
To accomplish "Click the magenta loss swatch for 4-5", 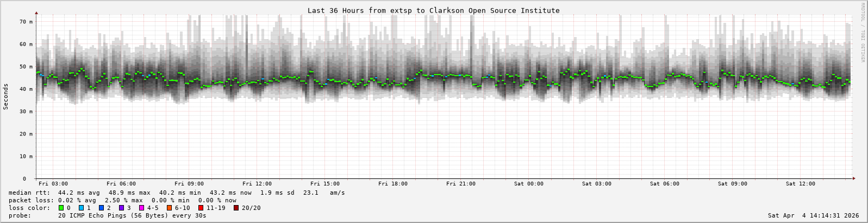I will pyautogui.click(x=141, y=208).
